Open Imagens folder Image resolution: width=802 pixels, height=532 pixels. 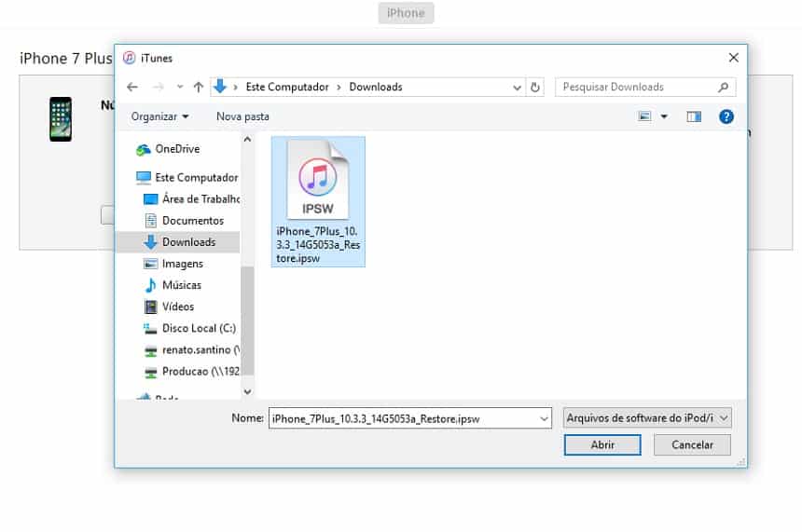[173, 264]
